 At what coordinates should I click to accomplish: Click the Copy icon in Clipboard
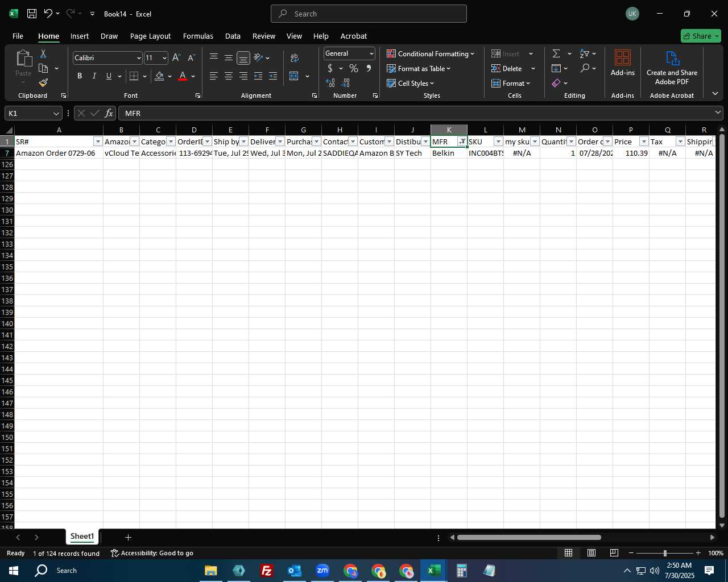pos(43,68)
